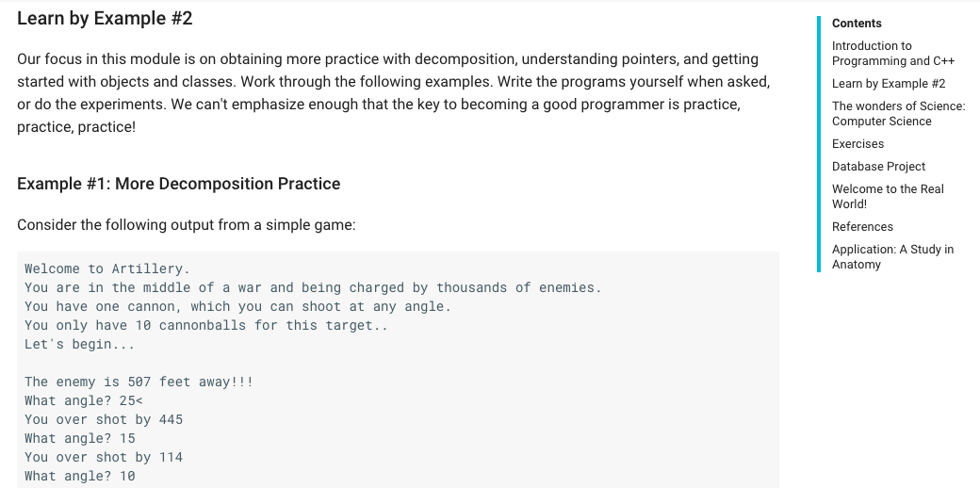Click 'The enemy is 507 feet away!!!' line
The height and width of the screenshot is (488, 980).
[x=139, y=382]
